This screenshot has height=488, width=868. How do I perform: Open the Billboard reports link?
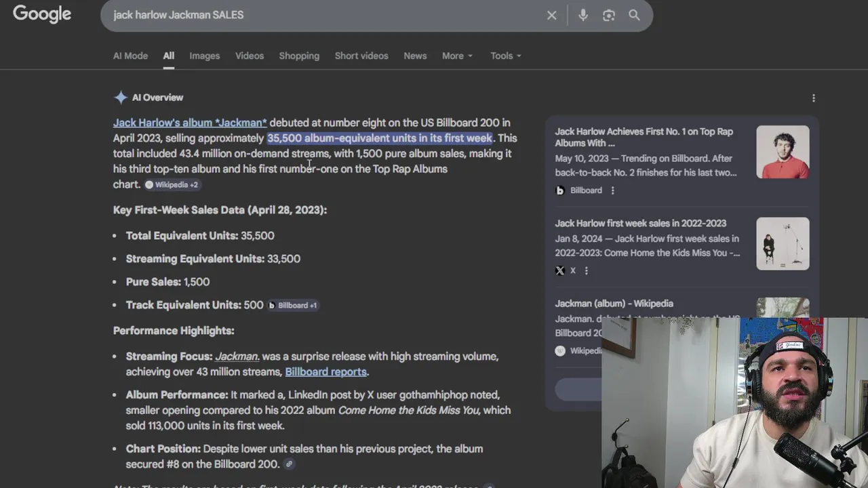point(325,371)
